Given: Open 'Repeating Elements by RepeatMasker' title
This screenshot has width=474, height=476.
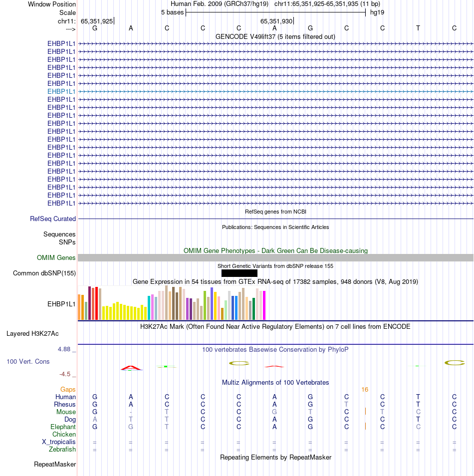Looking at the screenshot, I should [275, 458].
